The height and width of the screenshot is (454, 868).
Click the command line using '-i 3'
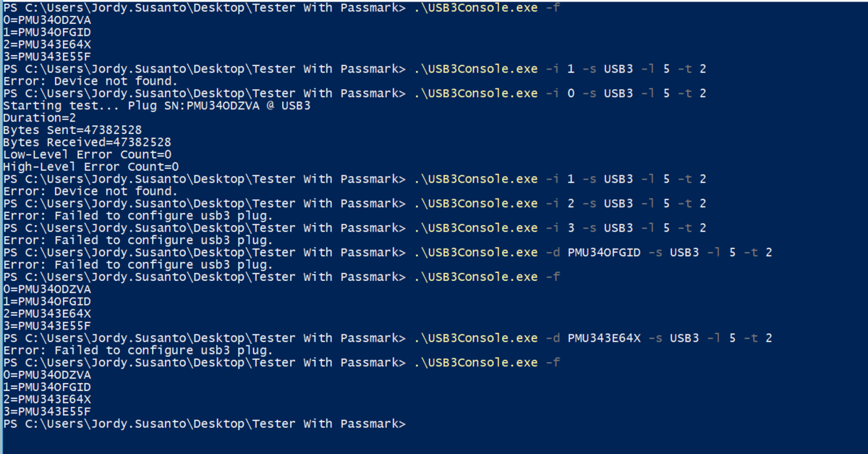(x=354, y=228)
